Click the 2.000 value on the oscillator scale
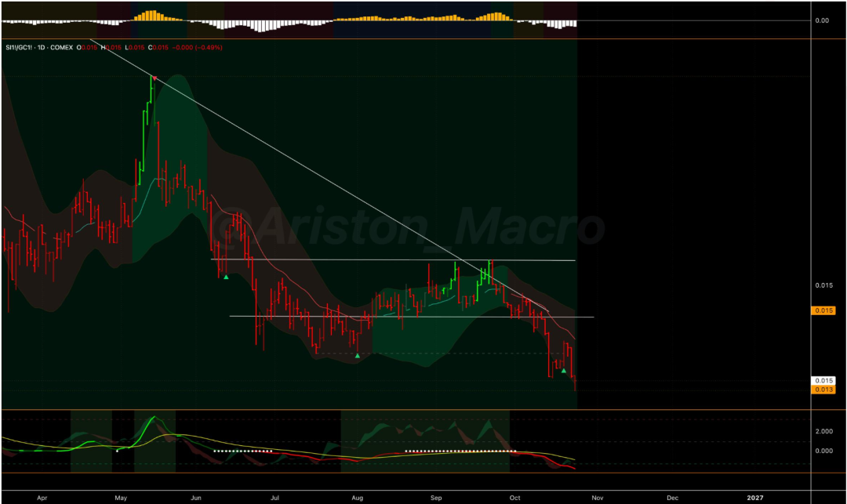This screenshot has height=504, width=847. click(x=823, y=431)
